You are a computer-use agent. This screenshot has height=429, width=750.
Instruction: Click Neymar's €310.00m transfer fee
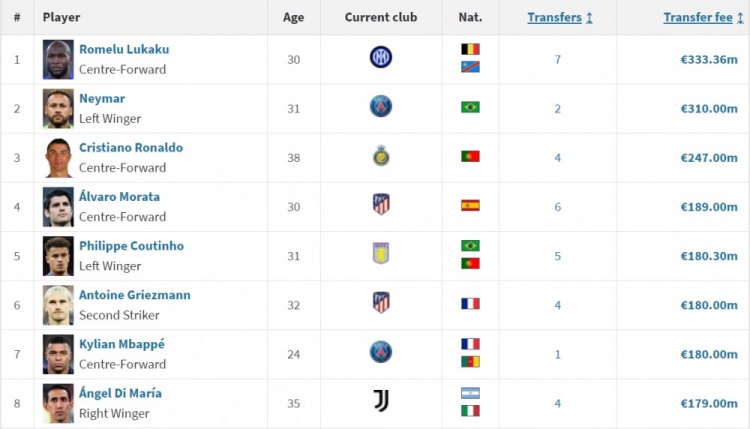[708, 108]
